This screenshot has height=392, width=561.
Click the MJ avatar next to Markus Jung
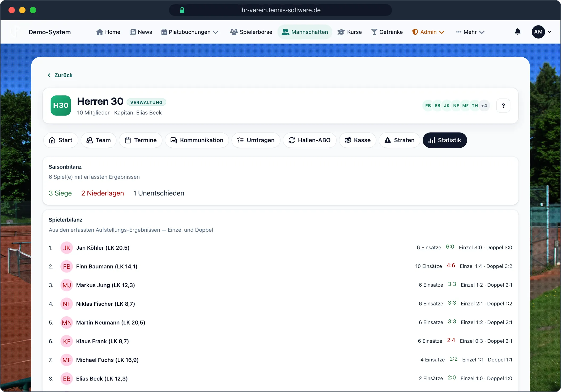pyautogui.click(x=67, y=285)
